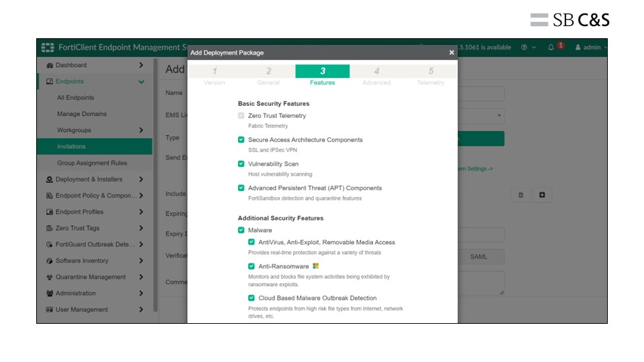Screen dimensions: 644x362
Task: Uncheck Anti-Ransomware checkbox
Action: pyautogui.click(x=252, y=266)
